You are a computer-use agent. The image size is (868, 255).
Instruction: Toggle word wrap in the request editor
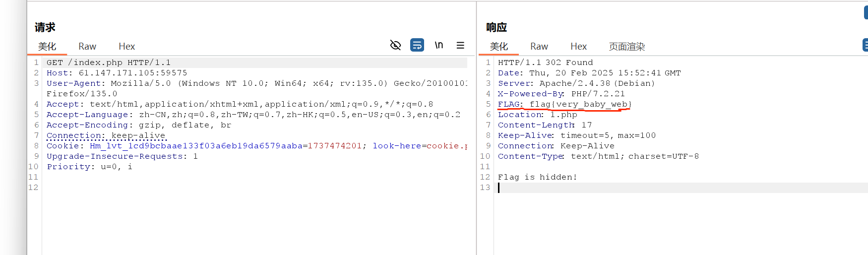coord(417,45)
